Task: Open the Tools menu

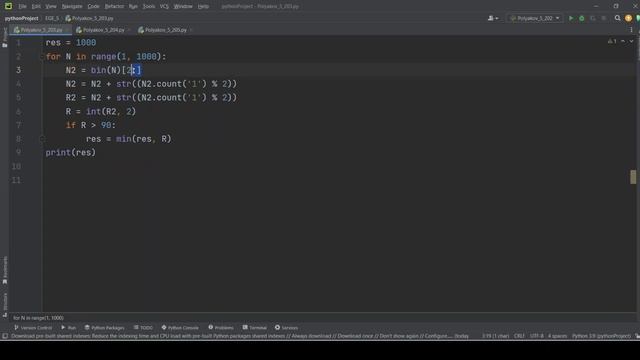Action: (x=149, y=7)
